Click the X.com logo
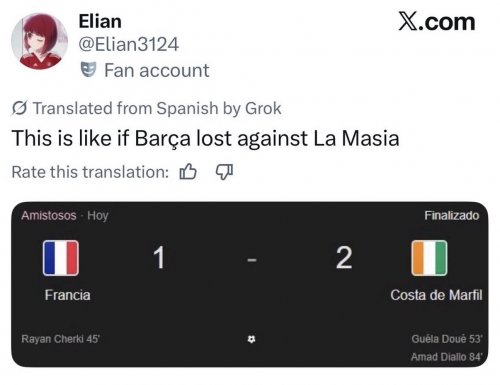The image size is (500, 385). coord(437,22)
